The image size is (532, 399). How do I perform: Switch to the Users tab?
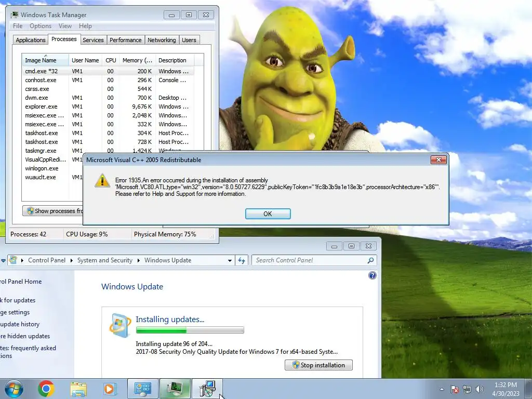189,40
